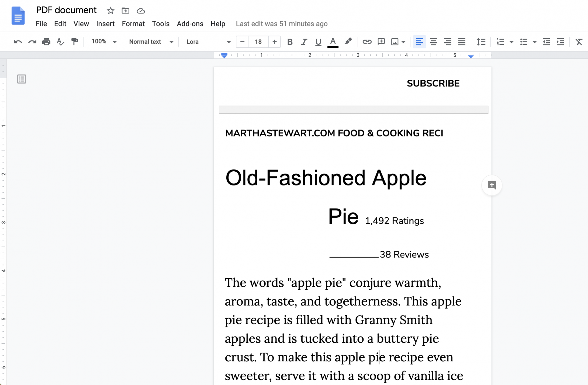Click the Undo icon
The image size is (588, 385).
click(x=17, y=42)
